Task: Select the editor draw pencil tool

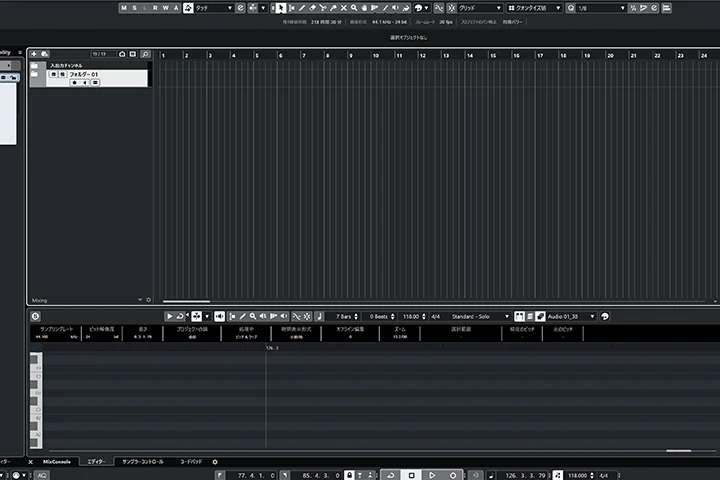Action: click(x=242, y=316)
